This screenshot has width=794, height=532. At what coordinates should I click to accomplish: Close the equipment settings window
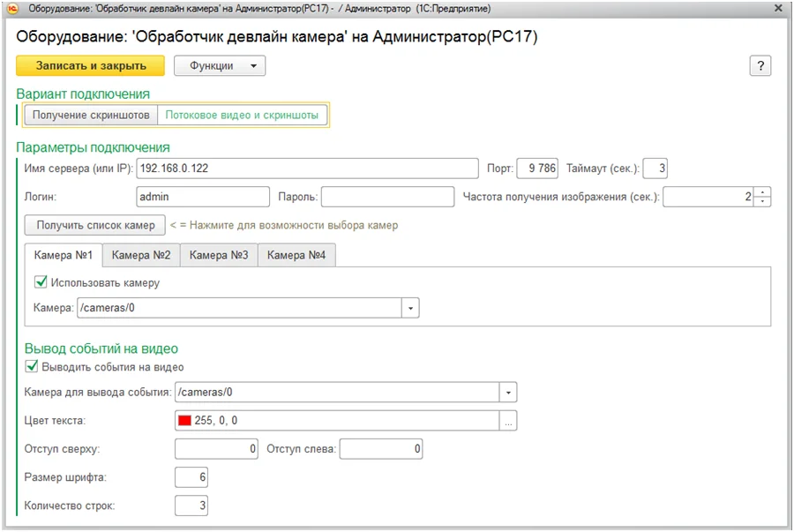click(x=778, y=9)
